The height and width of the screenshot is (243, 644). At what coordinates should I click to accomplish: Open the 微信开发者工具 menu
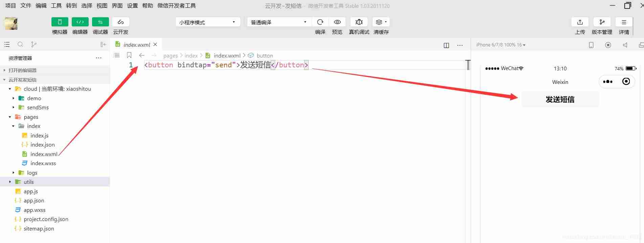177,6
